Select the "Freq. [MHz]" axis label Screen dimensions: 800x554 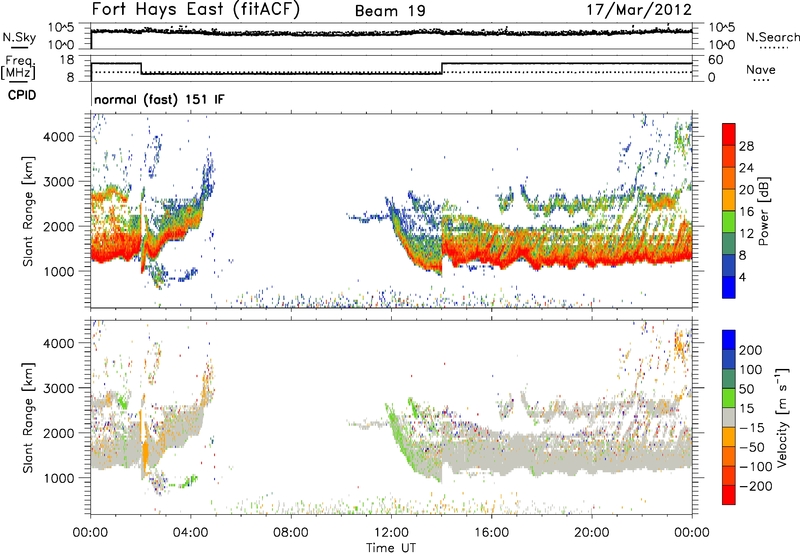[18, 67]
